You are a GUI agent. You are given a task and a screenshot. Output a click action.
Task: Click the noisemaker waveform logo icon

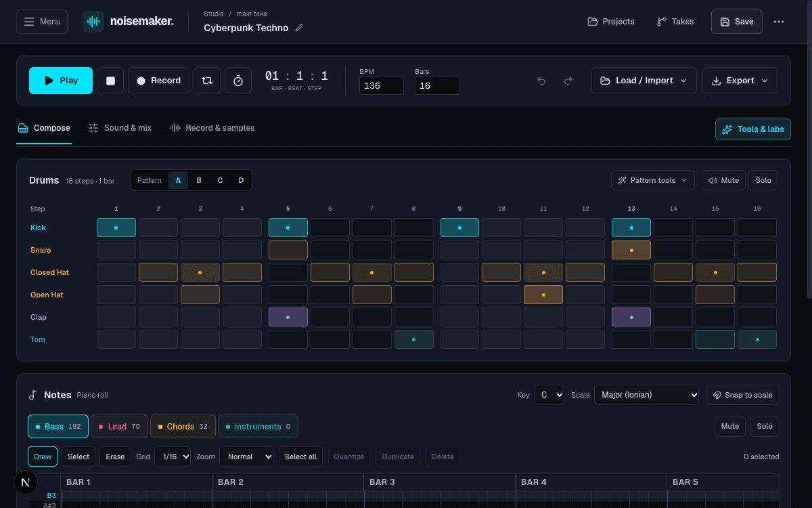point(93,22)
